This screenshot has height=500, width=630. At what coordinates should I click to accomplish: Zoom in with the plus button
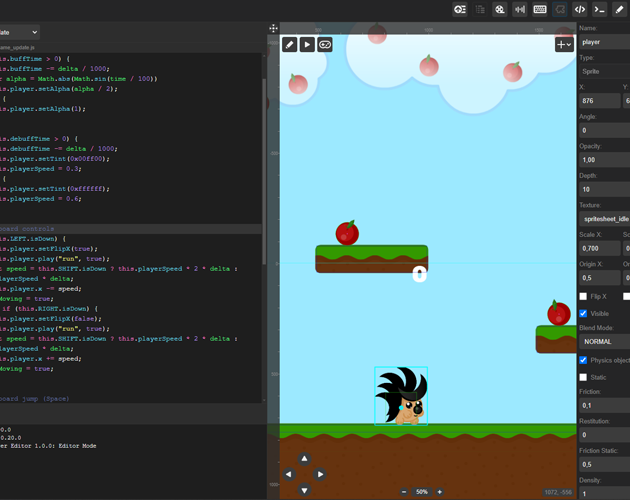tap(440, 492)
